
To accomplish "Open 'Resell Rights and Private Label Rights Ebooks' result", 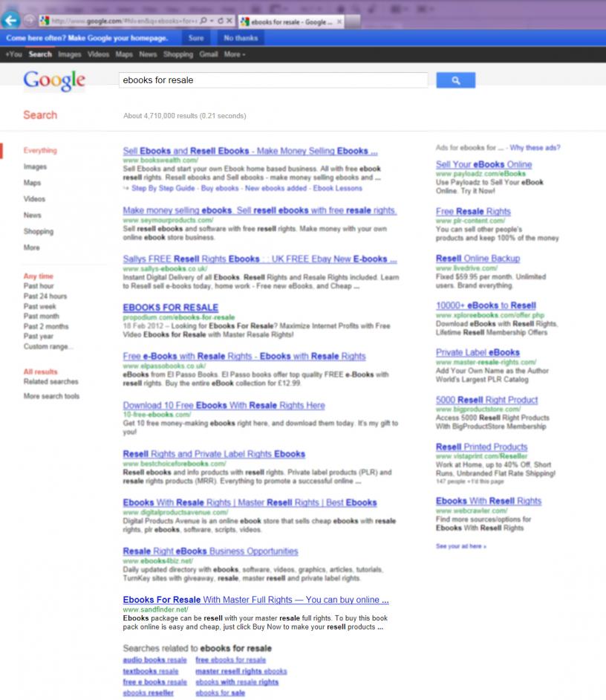I will [214, 454].
